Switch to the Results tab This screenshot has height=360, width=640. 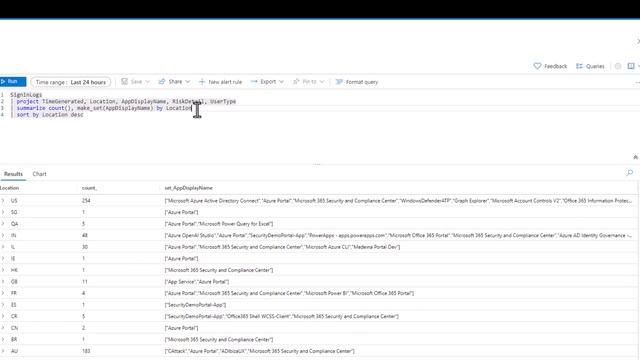[x=13, y=174]
